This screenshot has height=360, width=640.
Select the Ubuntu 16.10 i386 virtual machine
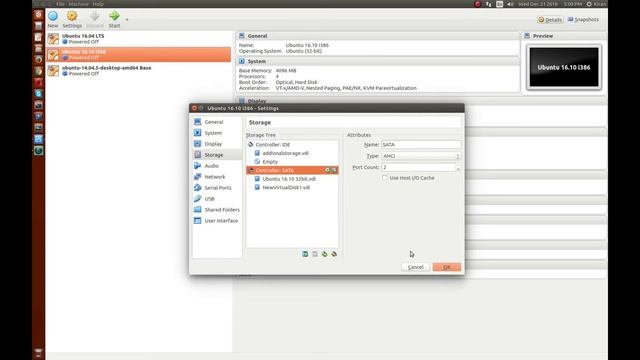click(x=139, y=55)
